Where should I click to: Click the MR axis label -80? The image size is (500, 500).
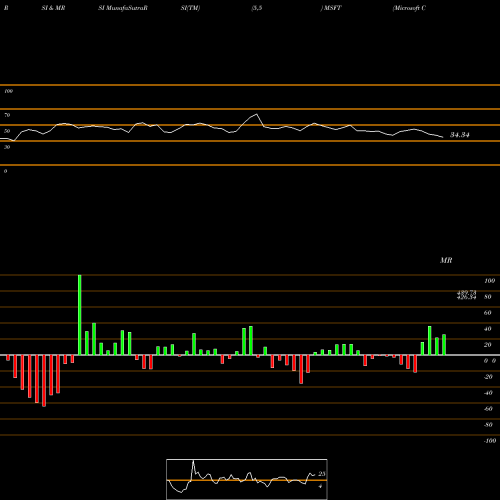click(488, 425)
